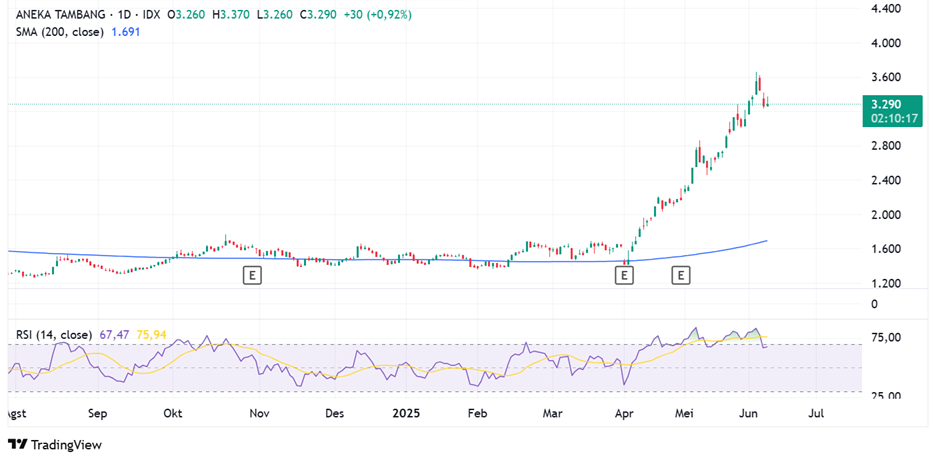This screenshot has height=457, width=933.
Task: Click the Jul label on time axis
Action: [817, 414]
